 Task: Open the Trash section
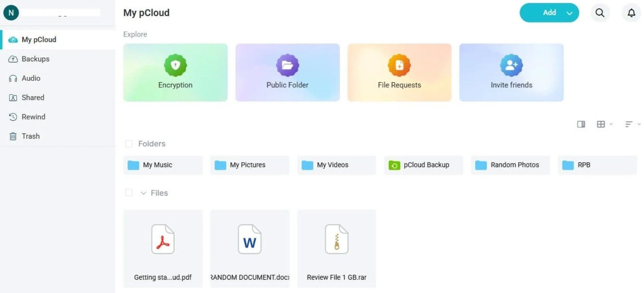tap(30, 136)
